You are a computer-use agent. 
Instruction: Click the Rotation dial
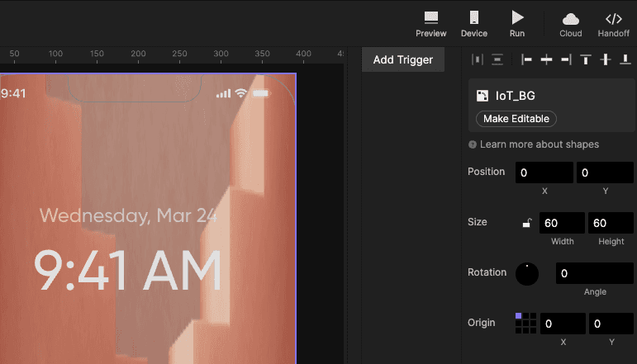[527, 274]
